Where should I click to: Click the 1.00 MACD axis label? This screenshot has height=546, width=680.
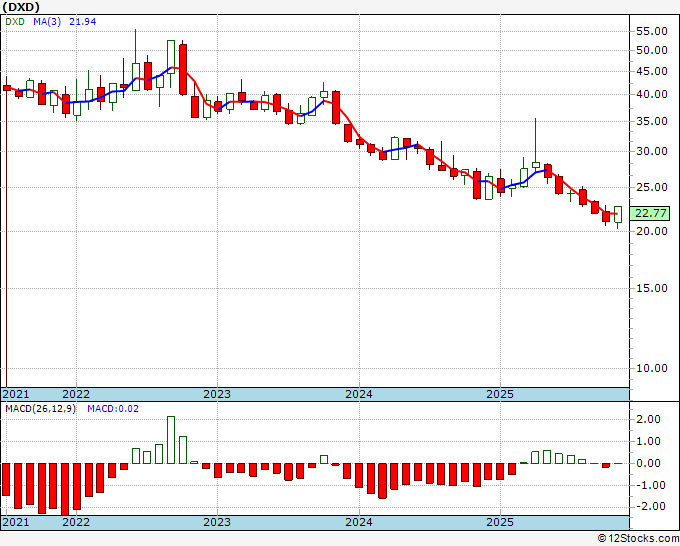pos(649,441)
